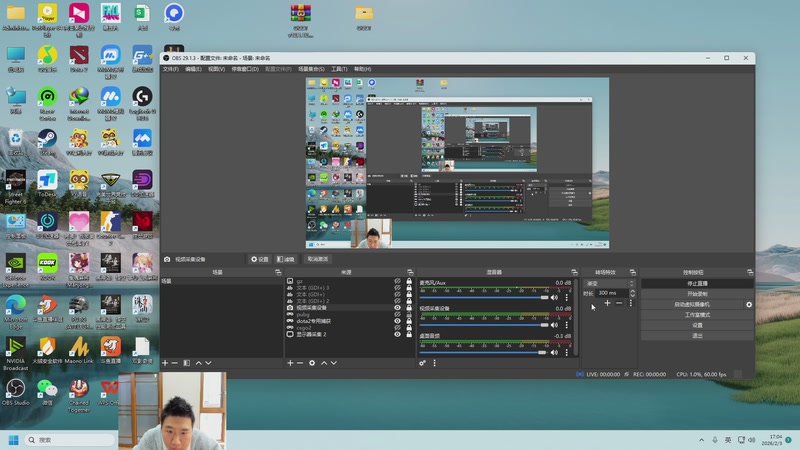Click the 退出 button in controls
The height and width of the screenshot is (450, 800).
click(697, 336)
